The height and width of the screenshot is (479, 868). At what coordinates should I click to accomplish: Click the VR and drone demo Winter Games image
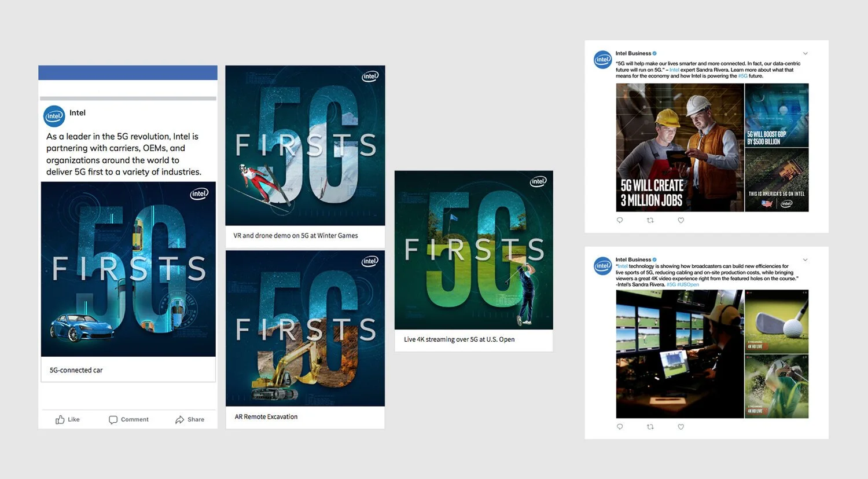[x=305, y=145]
